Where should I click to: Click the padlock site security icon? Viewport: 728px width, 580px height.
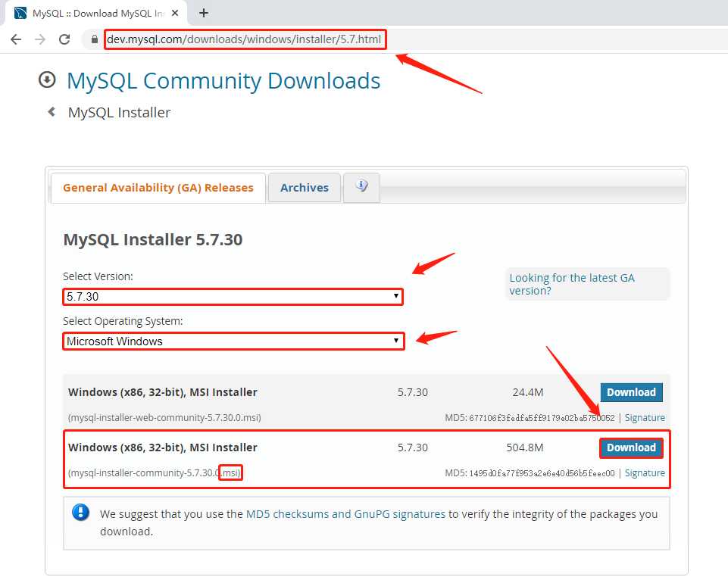(x=94, y=39)
